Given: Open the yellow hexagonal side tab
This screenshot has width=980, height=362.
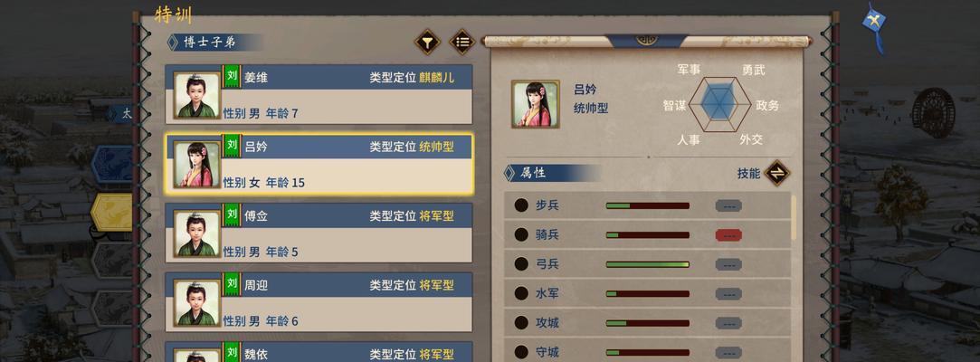Looking at the screenshot, I should click(x=112, y=212).
